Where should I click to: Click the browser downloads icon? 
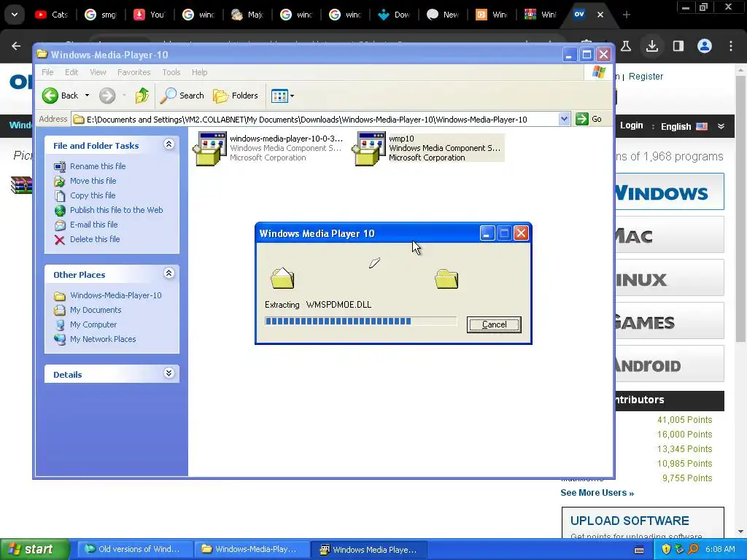pyautogui.click(x=651, y=46)
